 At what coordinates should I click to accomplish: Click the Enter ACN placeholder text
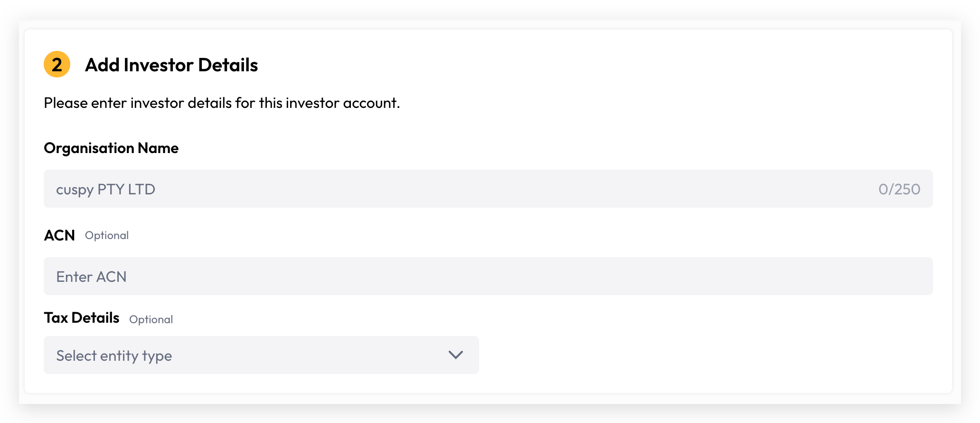click(x=91, y=277)
